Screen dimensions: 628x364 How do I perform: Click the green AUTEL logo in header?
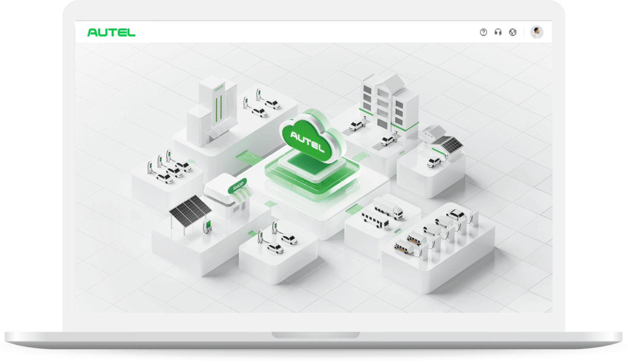coord(111,33)
